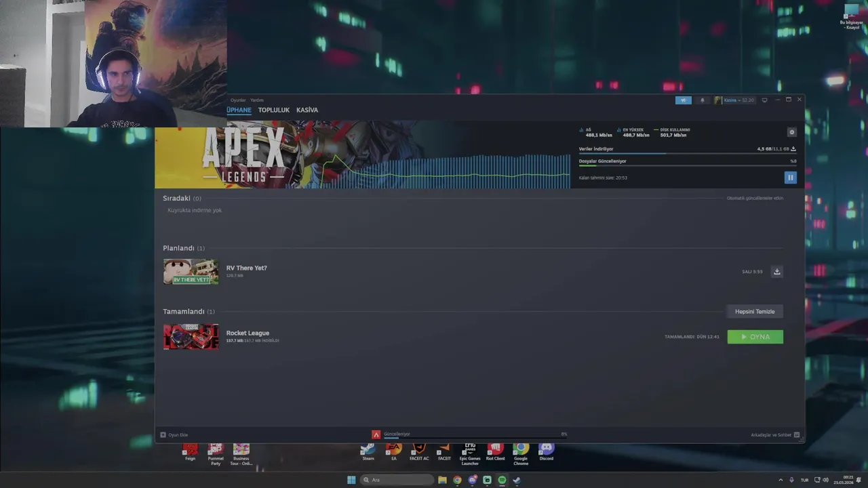This screenshot has width=868, height=488.
Task: Open the Steam notifications bell
Action: point(702,100)
